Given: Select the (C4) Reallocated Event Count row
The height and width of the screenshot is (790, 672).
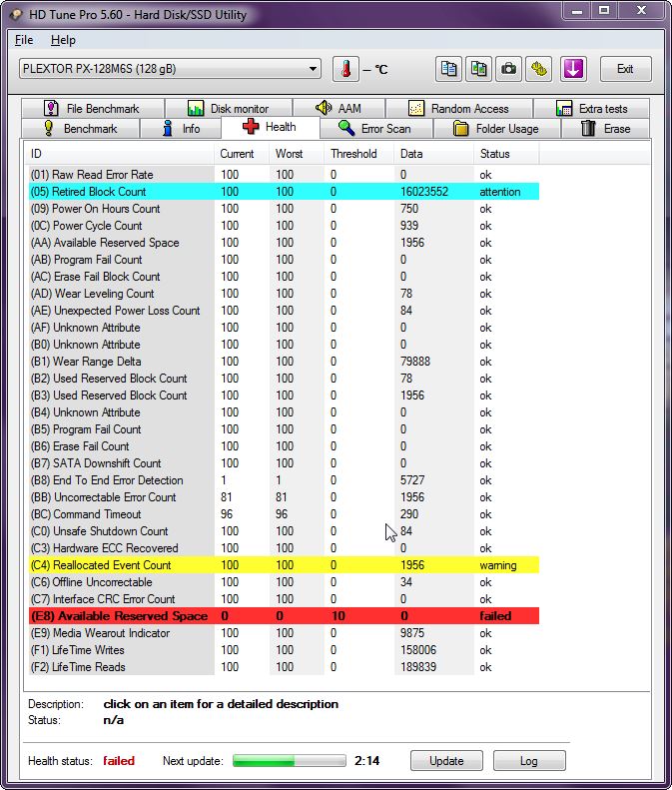Looking at the screenshot, I should (x=285, y=565).
